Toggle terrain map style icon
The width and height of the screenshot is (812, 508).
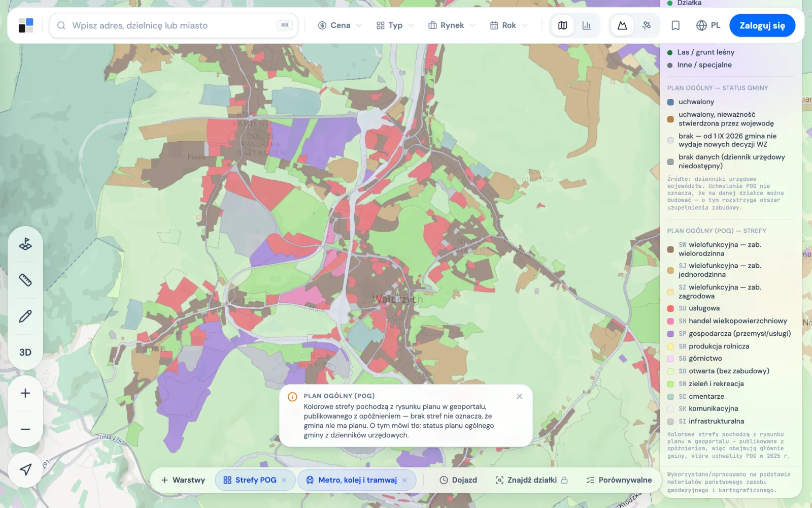(x=622, y=25)
